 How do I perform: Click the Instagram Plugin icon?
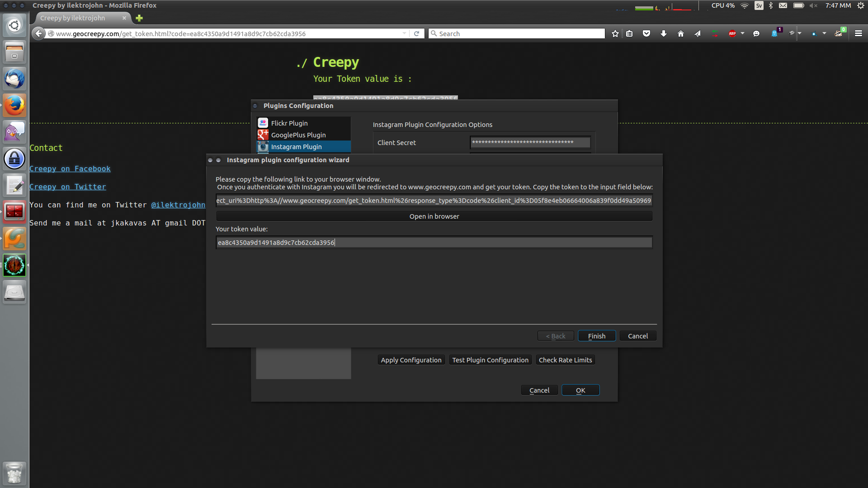(263, 146)
